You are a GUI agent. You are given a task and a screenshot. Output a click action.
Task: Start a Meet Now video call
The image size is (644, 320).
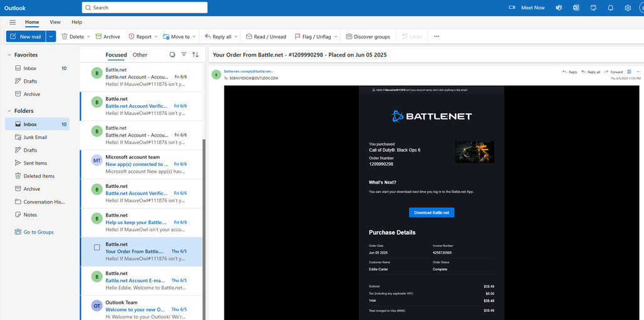(526, 8)
